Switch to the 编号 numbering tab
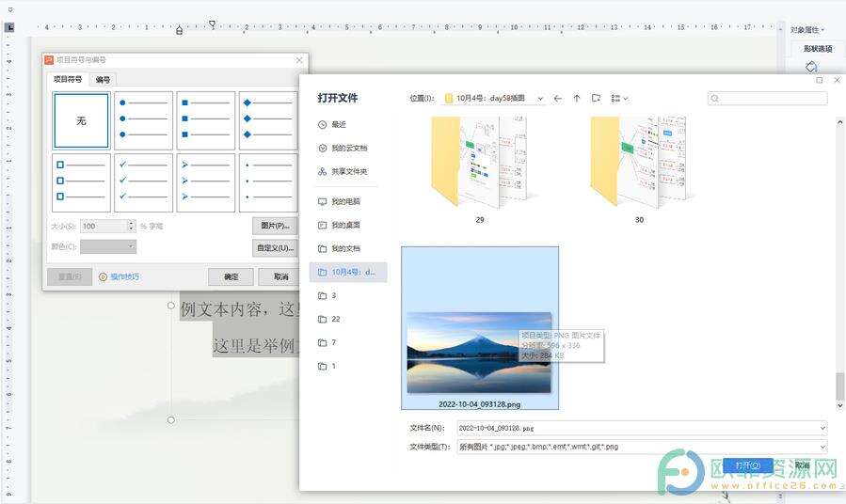The height and width of the screenshot is (504, 846). tap(103, 80)
